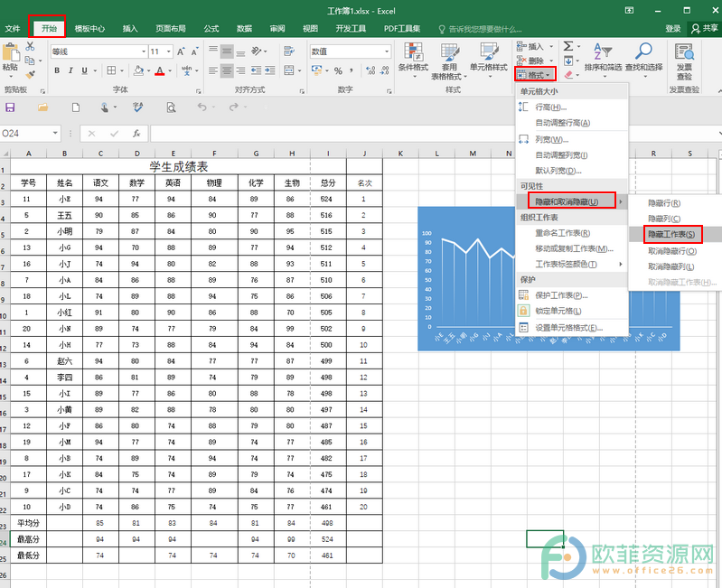This screenshot has width=722, height=588.
Task: Toggle bold formatting
Action: tap(57, 70)
